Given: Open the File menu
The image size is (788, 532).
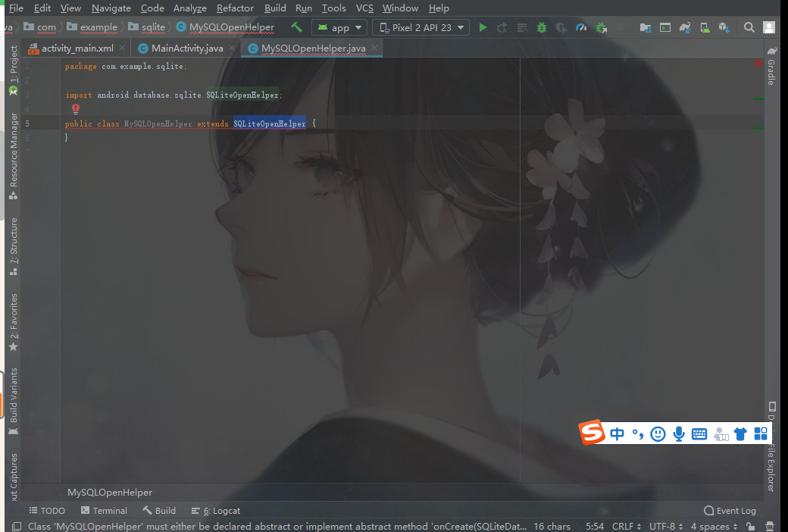Looking at the screenshot, I should tap(16, 8).
